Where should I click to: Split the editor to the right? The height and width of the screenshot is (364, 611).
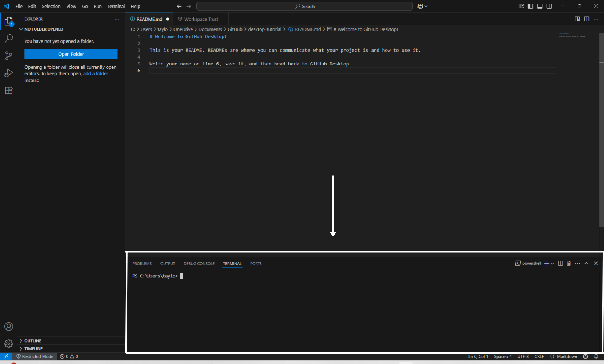(587, 19)
